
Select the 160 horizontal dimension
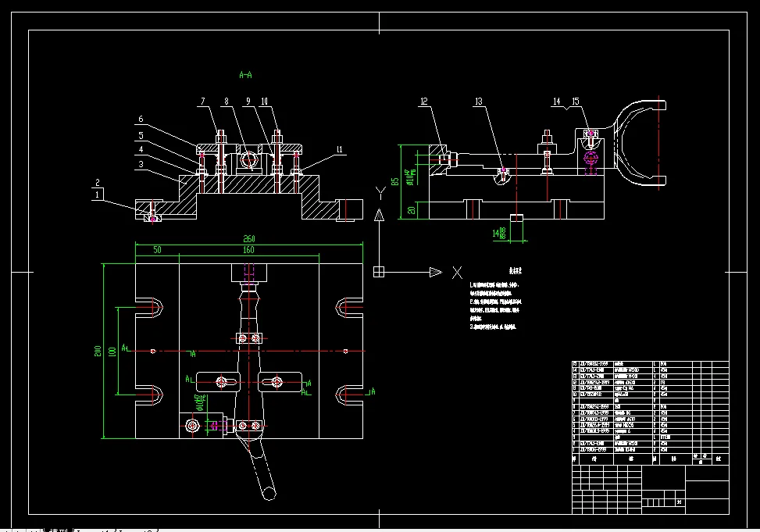pyautogui.click(x=248, y=250)
